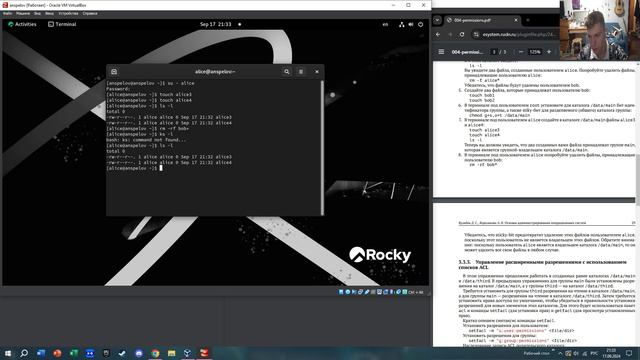The image size is (640, 360).
Task: Click the shared folders indicator in VirtualBox status bar
Action: (373, 292)
